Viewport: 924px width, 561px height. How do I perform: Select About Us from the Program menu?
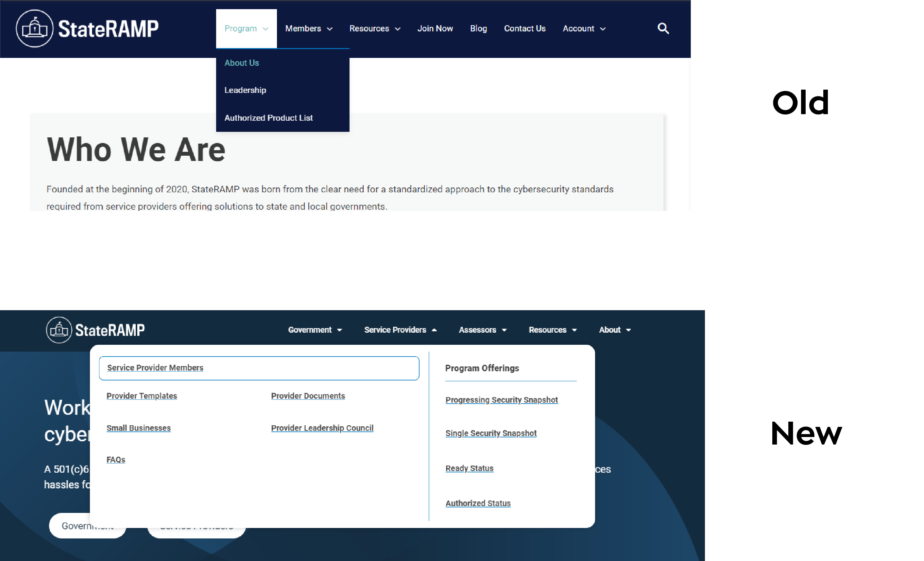point(242,63)
